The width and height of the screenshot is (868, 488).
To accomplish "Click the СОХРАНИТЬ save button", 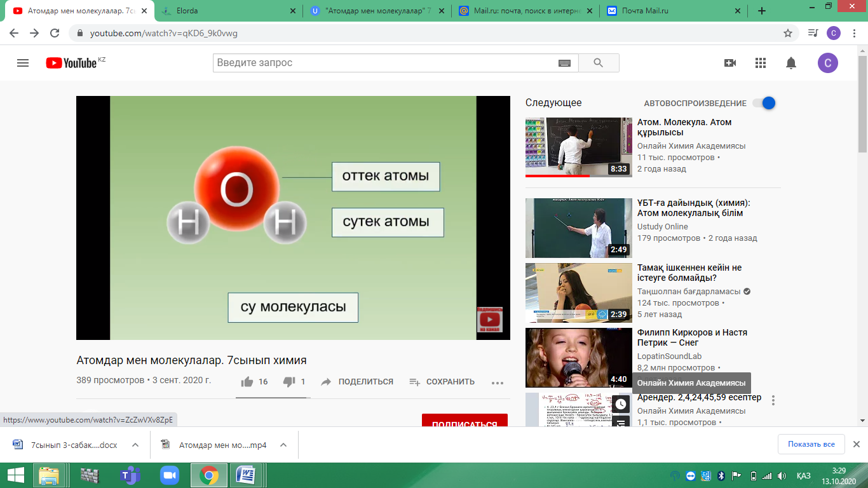I will [x=442, y=382].
